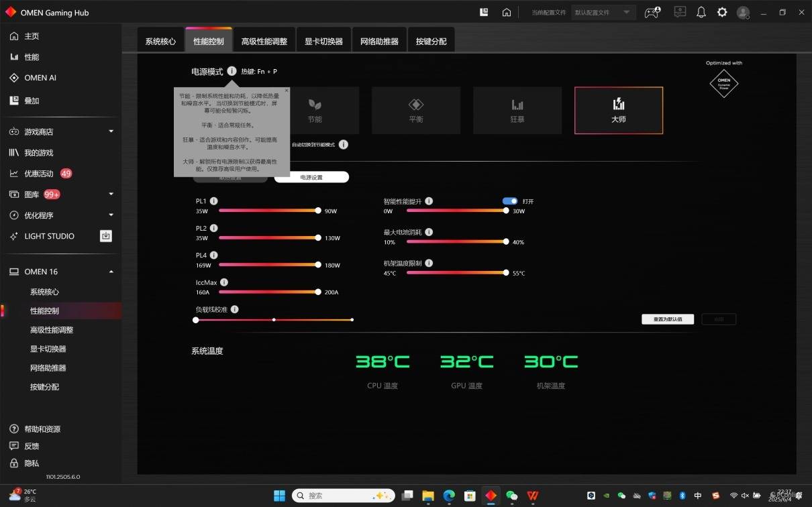Open Windows Start menu
812x507 pixels.
click(x=279, y=496)
